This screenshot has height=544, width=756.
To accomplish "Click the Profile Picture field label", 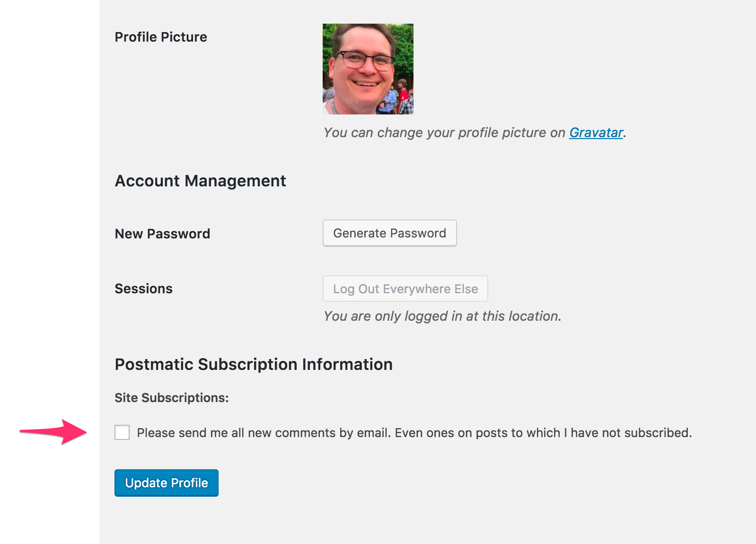I will [161, 37].
